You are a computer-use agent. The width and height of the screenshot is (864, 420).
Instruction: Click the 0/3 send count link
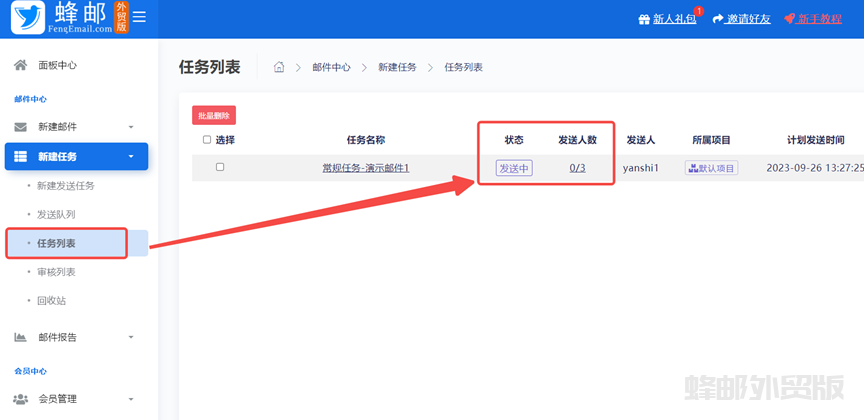[x=577, y=168]
